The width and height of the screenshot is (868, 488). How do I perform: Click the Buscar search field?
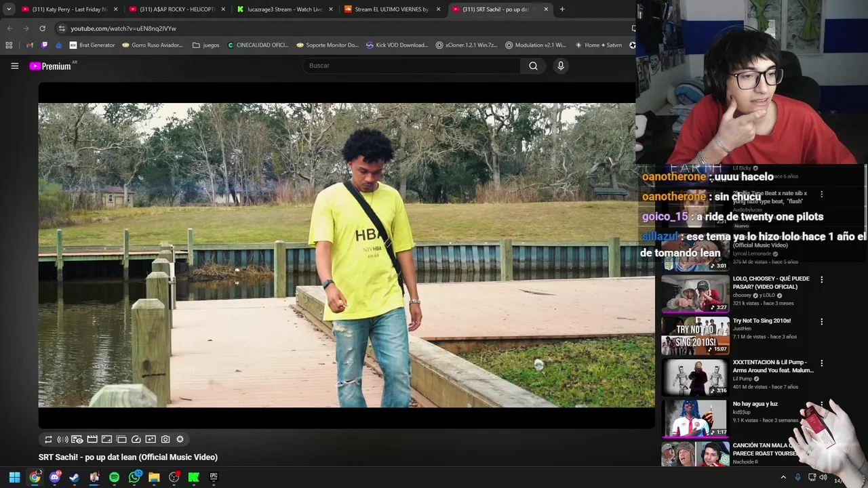[412, 66]
